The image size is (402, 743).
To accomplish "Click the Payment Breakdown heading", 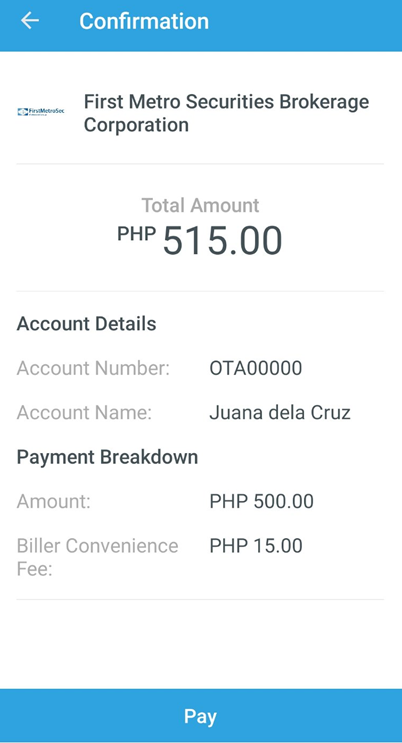I will (x=108, y=457).
